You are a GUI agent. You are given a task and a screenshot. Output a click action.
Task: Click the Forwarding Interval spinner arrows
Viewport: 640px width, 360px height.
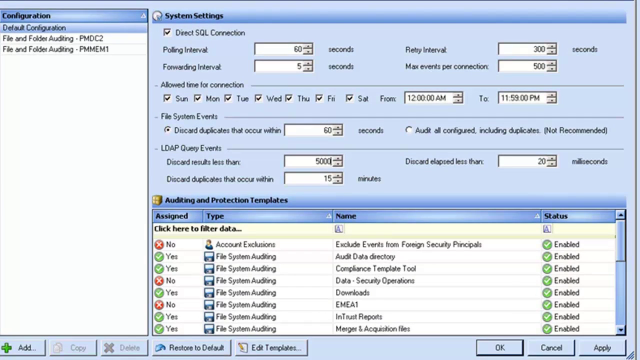[x=308, y=67]
